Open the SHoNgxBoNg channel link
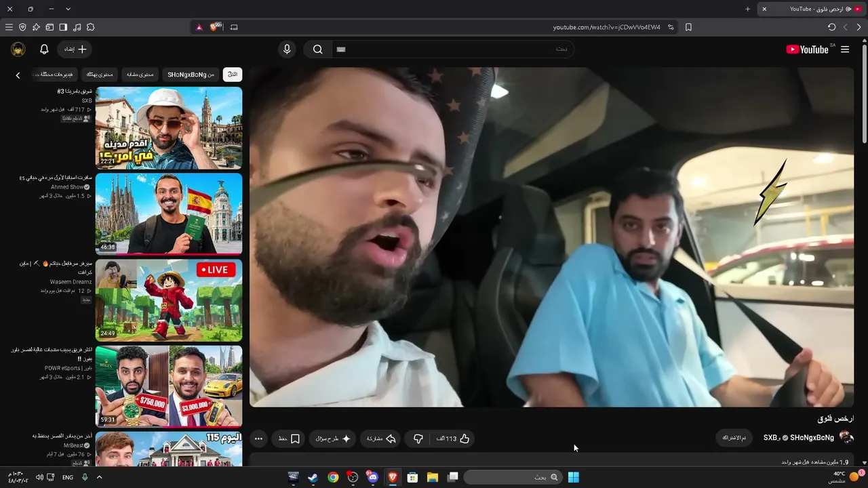This screenshot has height=488, width=868. point(811,438)
